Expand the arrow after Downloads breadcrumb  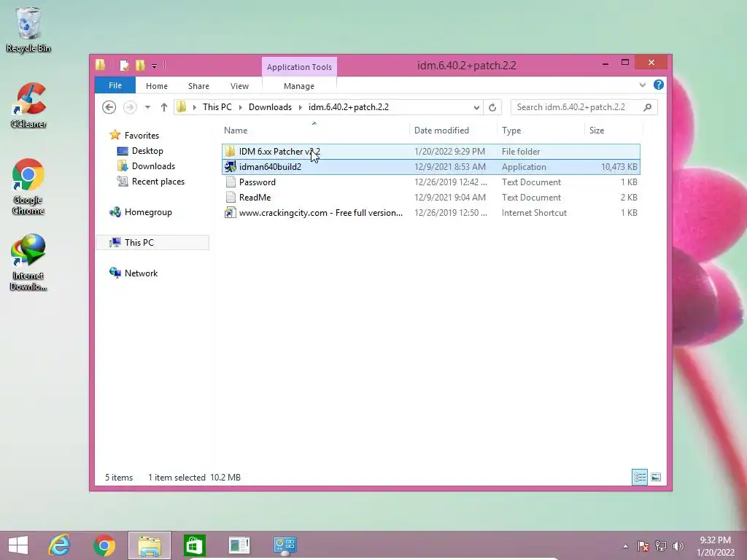300,107
